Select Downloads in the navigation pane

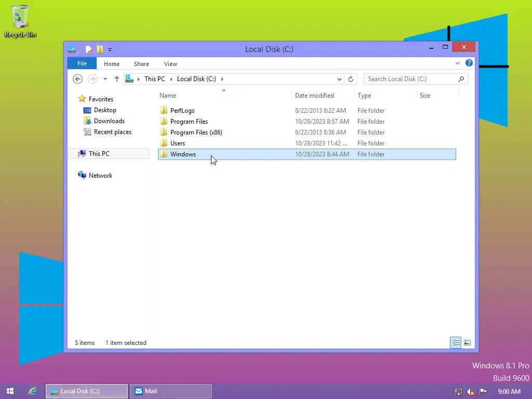(109, 121)
